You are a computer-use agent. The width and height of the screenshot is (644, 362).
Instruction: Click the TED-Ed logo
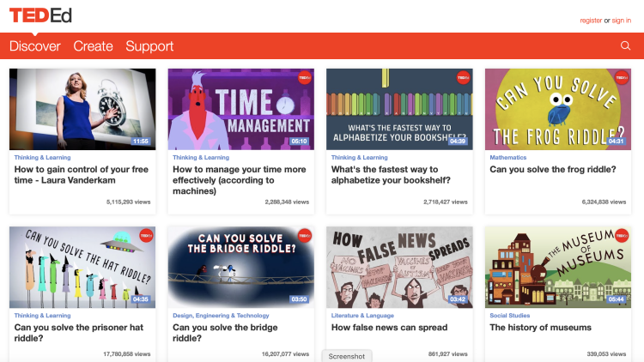point(40,15)
